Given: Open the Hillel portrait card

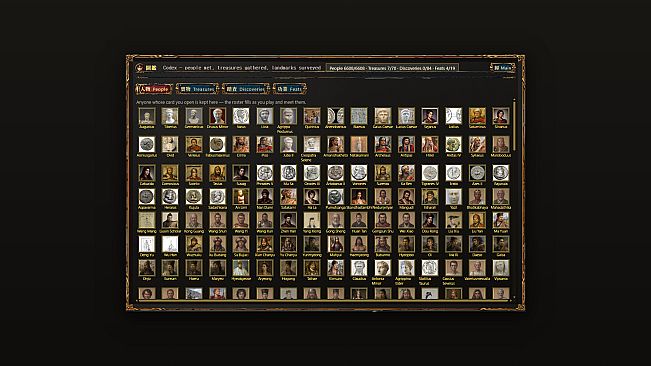Looking at the screenshot, I should 430,144.
